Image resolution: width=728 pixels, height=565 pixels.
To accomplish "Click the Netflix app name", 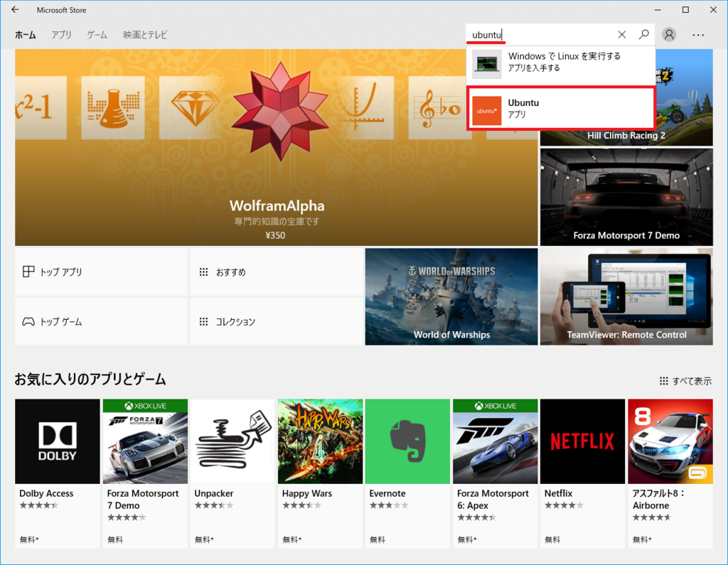I will pyautogui.click(x=558, y=493).
